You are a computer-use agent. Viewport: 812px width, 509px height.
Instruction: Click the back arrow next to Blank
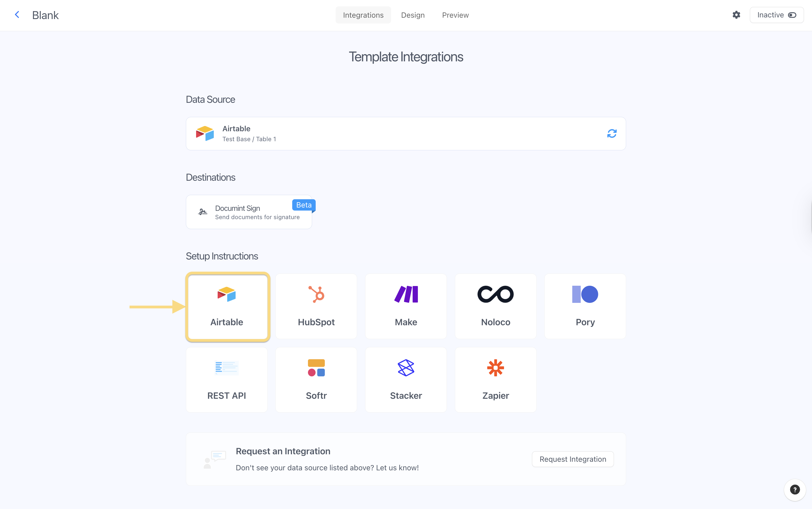click(x=17, y=15)
